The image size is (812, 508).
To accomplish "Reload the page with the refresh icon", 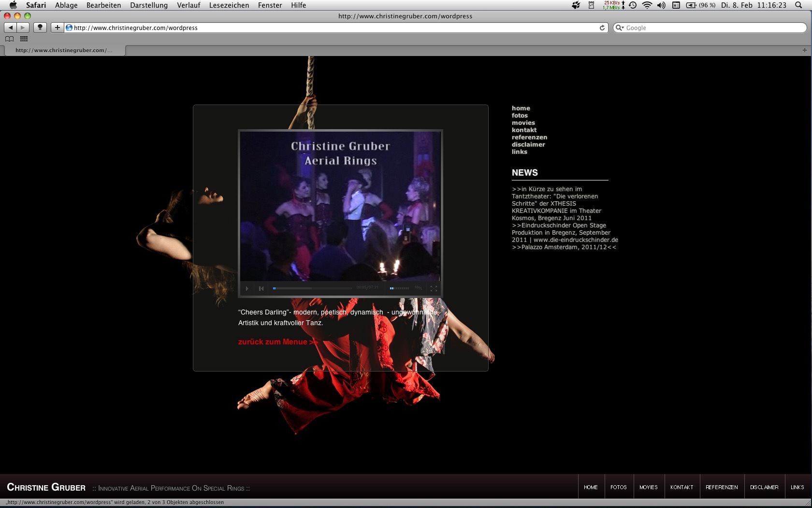I will tap(602, 28).
